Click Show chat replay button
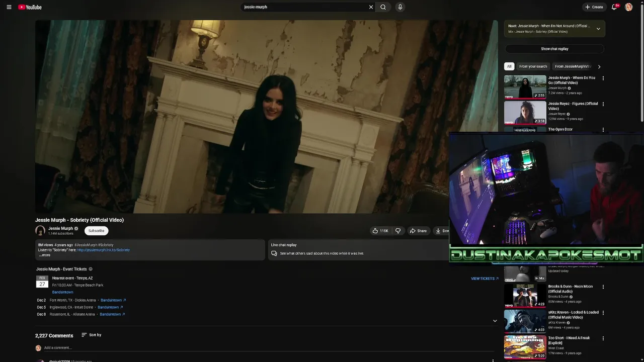This screenshot has height=362, width=644. click(554, 49)
